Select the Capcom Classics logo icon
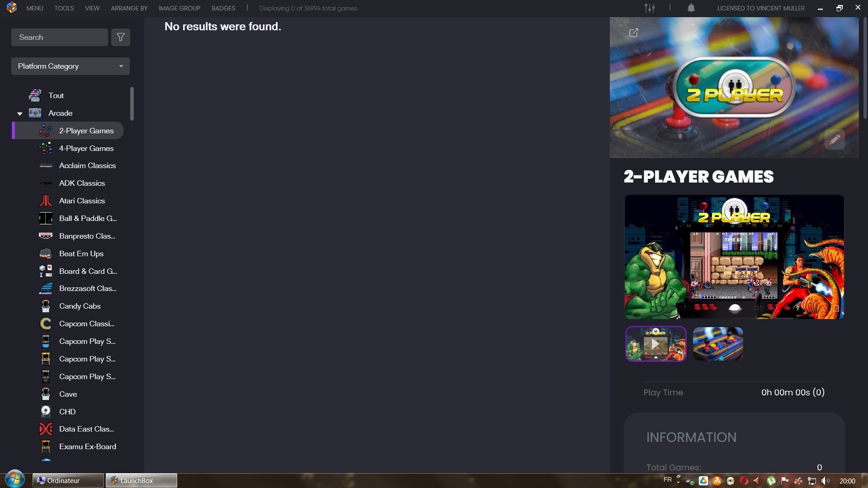The height and width of the screenshot is (488, 868). click(x=46, y=324)
